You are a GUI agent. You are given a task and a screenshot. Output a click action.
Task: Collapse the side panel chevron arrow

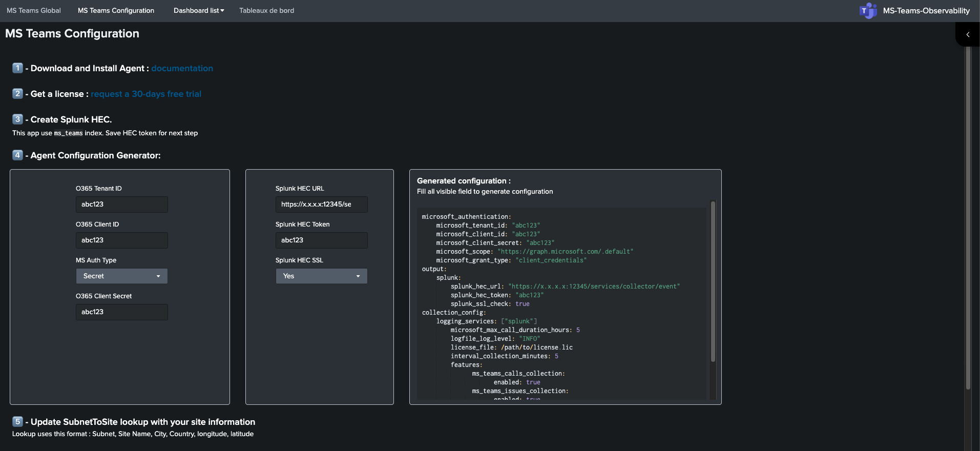[968, 35]
